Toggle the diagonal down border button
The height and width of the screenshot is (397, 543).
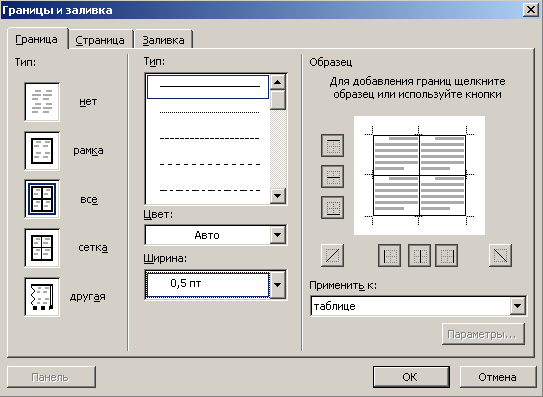click(x=500, y=256)
